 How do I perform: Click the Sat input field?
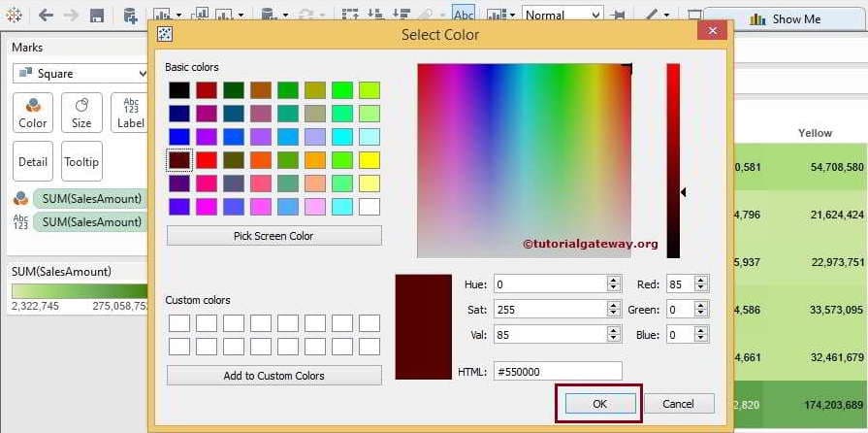(550, 310)
